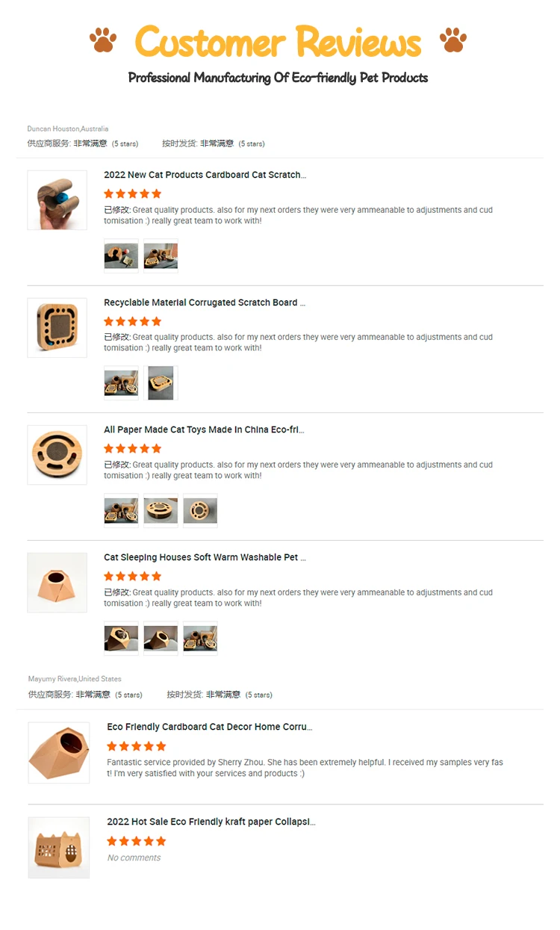
Task: View the round paper cat toy product image
Action: click(x=57, y=455)
